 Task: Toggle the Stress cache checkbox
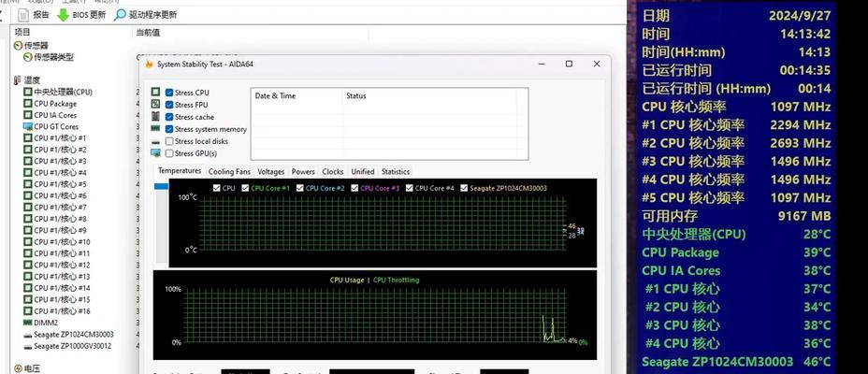point(169,117)
